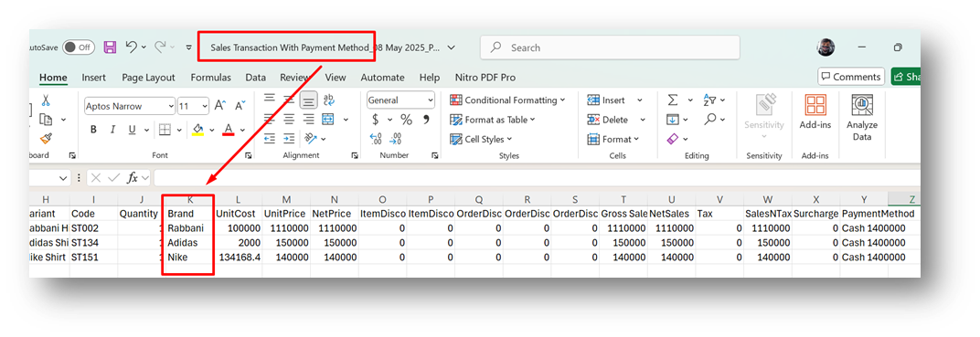Apply Italic formatting

[x=112, y=130]
